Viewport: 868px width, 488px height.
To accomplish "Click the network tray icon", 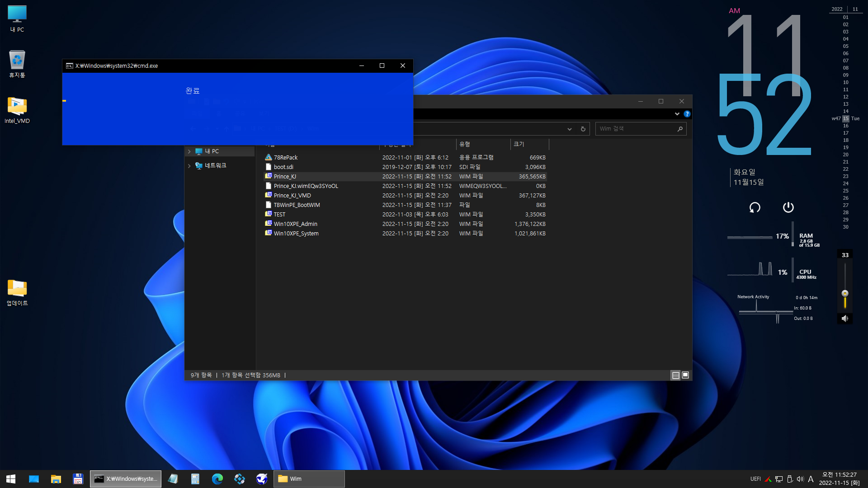I will [x=779, y=479].
